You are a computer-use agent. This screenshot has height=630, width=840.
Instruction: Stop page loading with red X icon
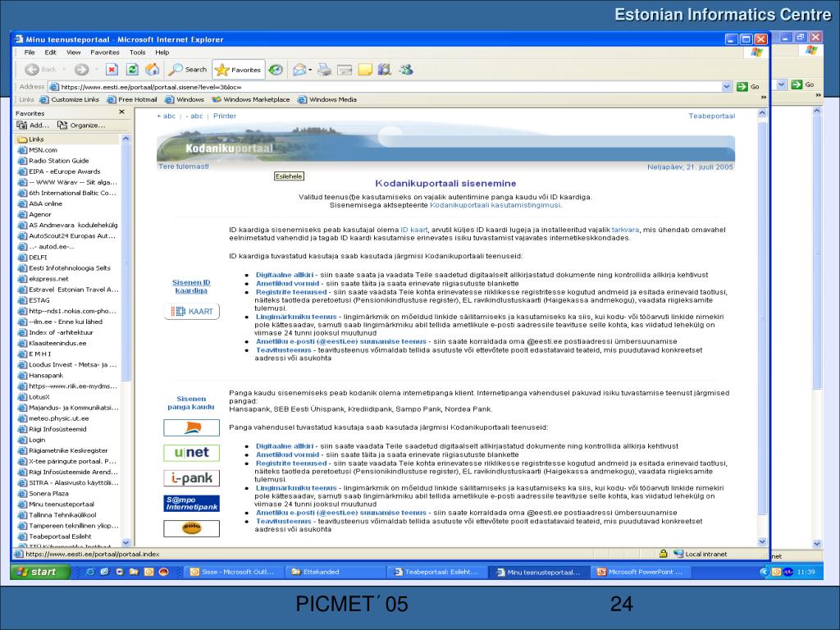click(x=112, y=70)
